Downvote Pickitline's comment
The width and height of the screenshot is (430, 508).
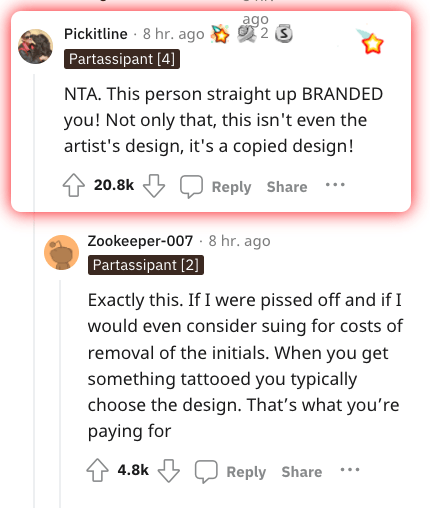[x=154, y=186]
